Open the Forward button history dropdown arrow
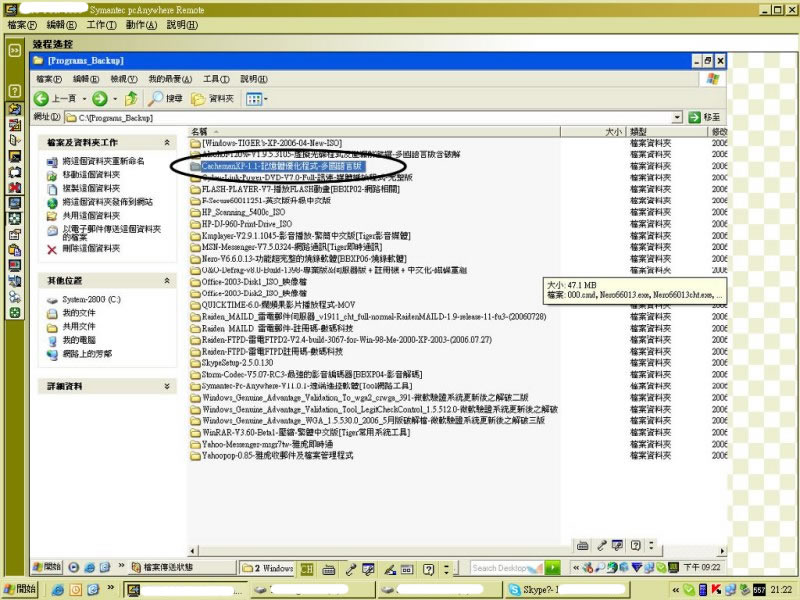Viewport: 800px width, 600px height. [115, 99]
